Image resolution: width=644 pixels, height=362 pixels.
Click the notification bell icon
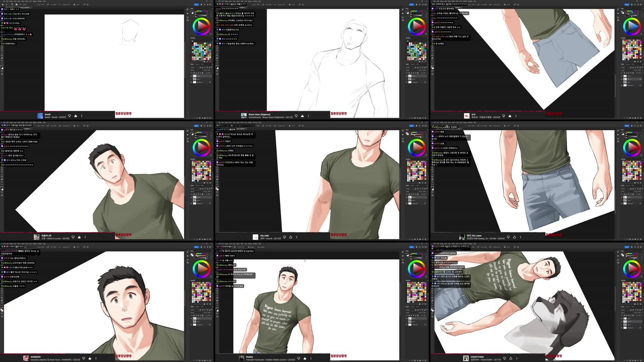tap(201, 5)
